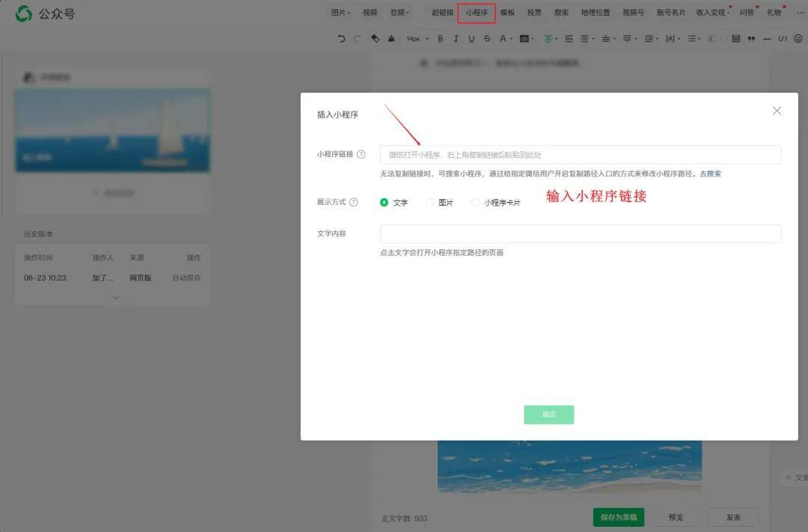Click the 去搜索 link
The height and width of the screenshot is (532, 808).
[x=710, y=174]
